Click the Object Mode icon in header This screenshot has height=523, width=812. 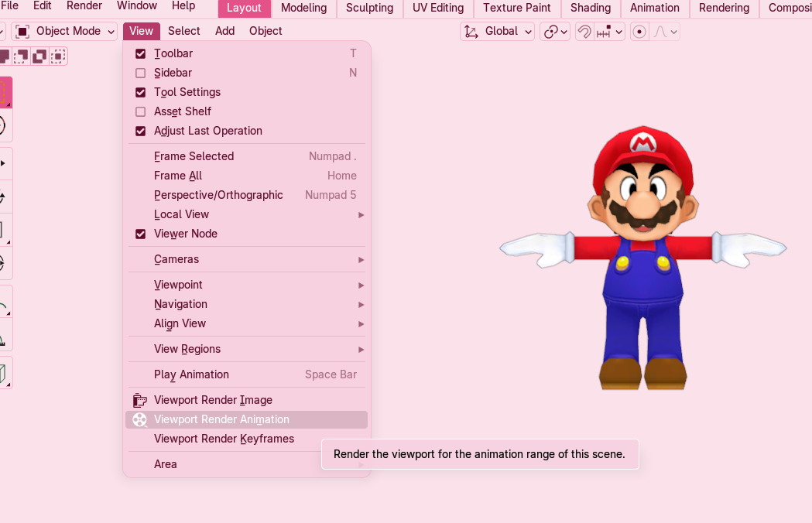(22, 32)
